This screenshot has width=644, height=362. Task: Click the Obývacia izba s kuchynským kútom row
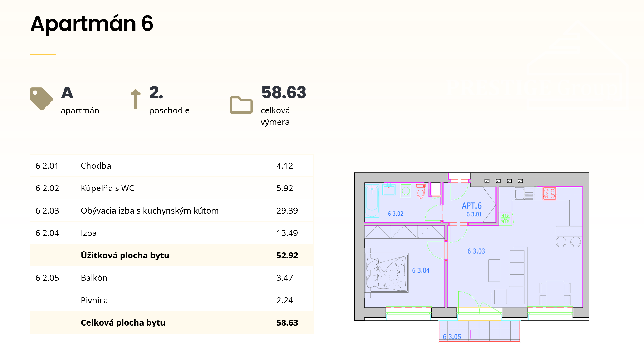[x=172, y=211]
